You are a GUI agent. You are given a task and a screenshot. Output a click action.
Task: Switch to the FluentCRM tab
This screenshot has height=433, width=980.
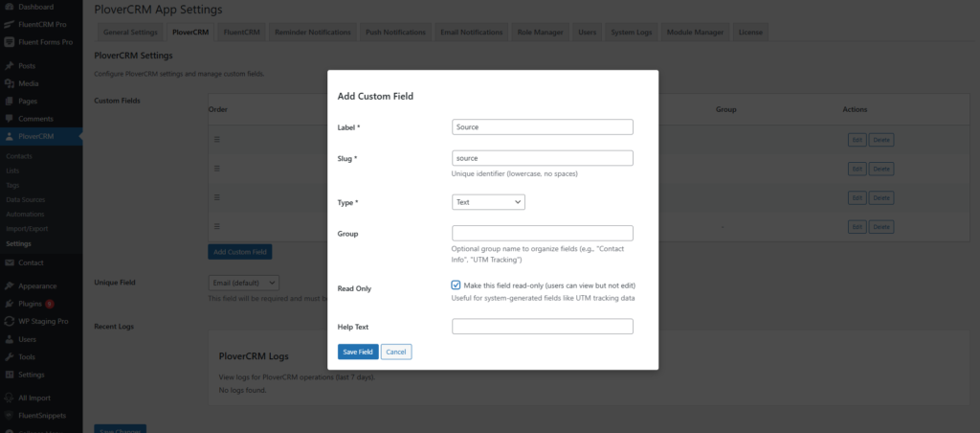[243, 32]
